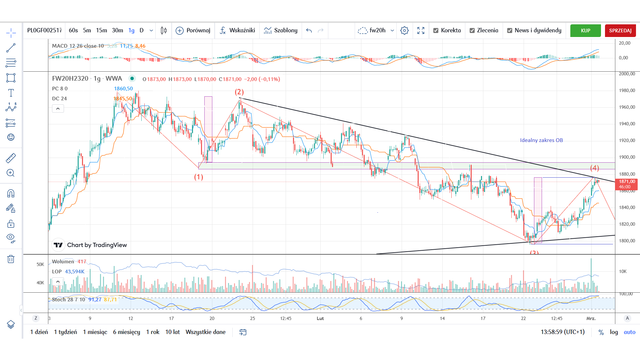Open timezone menu 13:58:59 (UTC+1)
This screenshot has height=360, width=640.
pyautogui.click(x=562, y=332)
